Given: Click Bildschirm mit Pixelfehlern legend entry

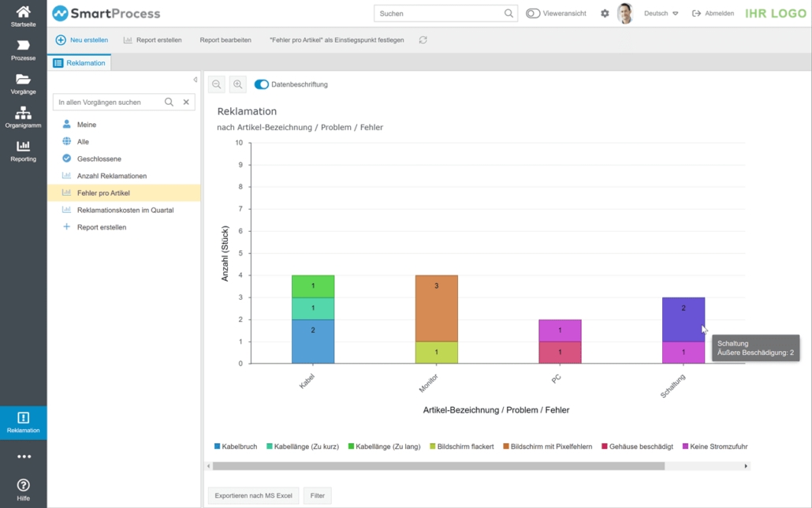Looking at the screenshot, I should click(x=547, y=446).
